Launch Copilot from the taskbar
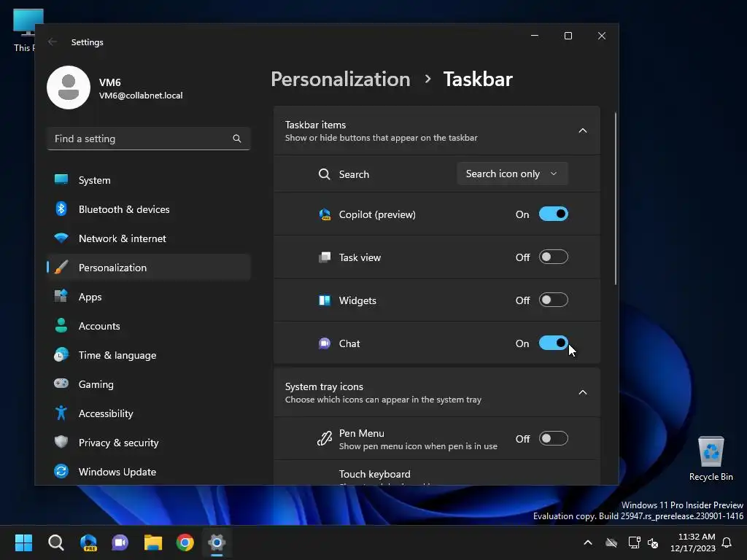Viewport: 747px width, 560px height. point(88,542)
